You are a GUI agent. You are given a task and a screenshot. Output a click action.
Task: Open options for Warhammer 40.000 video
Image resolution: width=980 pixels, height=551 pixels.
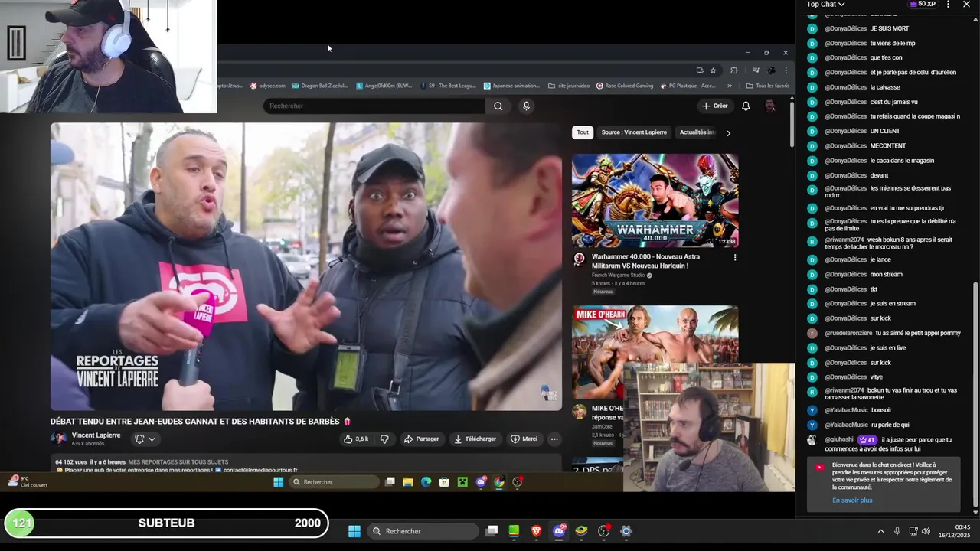pyautogui.click(x=735, y=257)
